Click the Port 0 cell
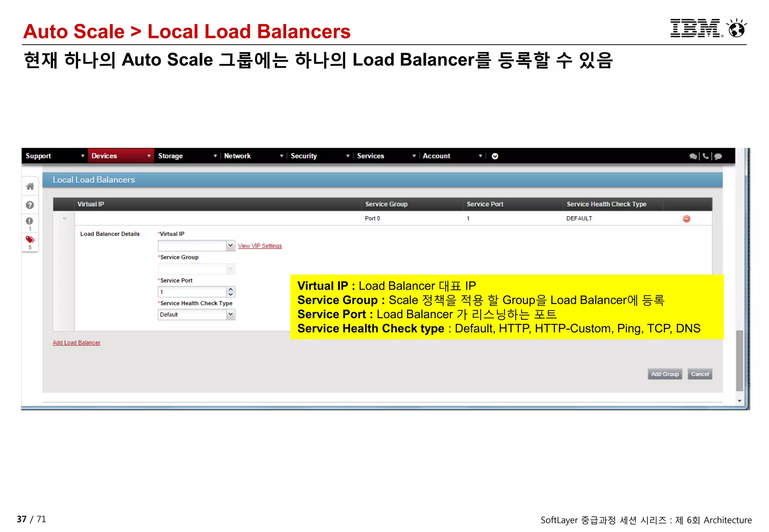769x532 pixels. tap(372, 218)
